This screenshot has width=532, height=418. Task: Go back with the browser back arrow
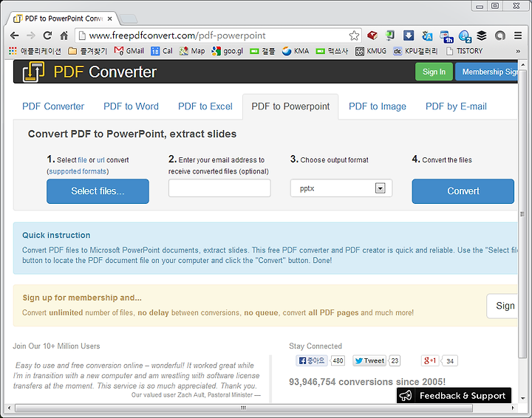coord(14,35)
